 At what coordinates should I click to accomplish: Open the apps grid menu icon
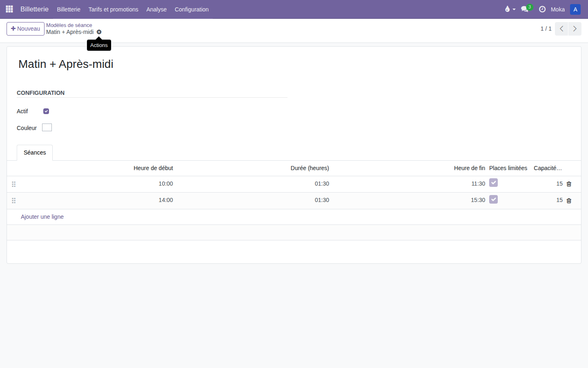click(x=9, y=9)
